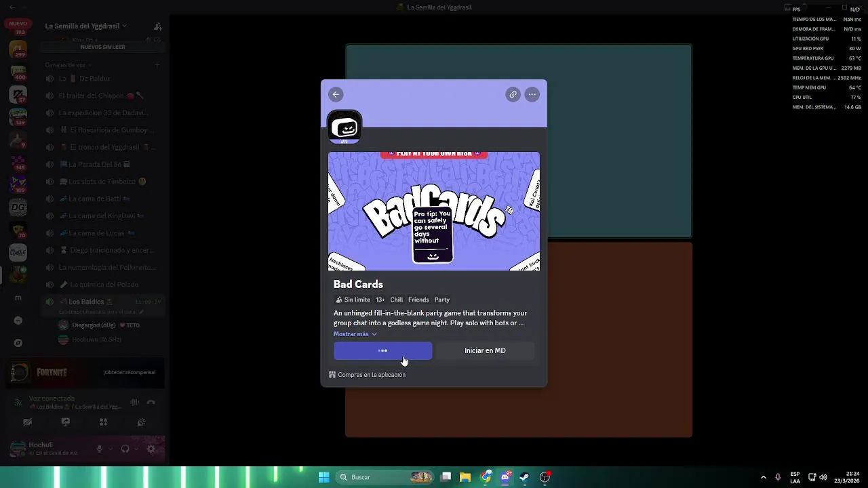
Task: Open server icon with 145 badge
Action: [18, 163]
